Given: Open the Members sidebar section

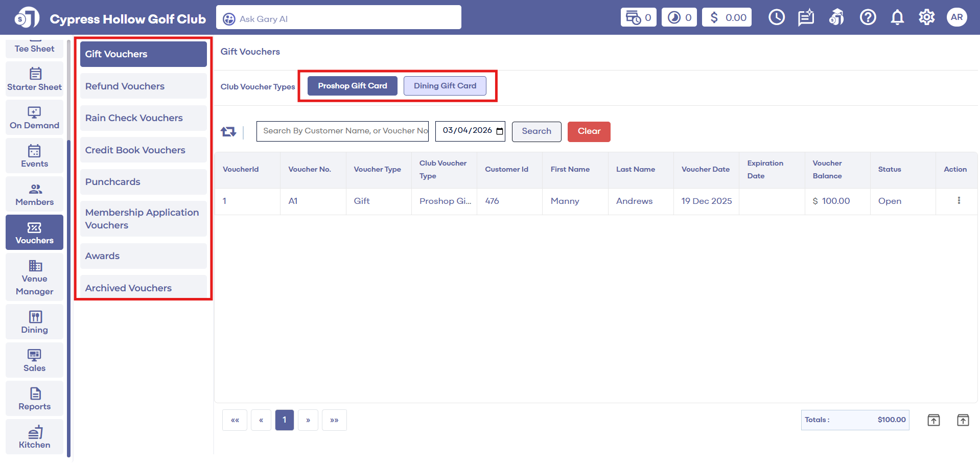Looking at the screenshot, I should pyautogui.click(x=34, y=194).
